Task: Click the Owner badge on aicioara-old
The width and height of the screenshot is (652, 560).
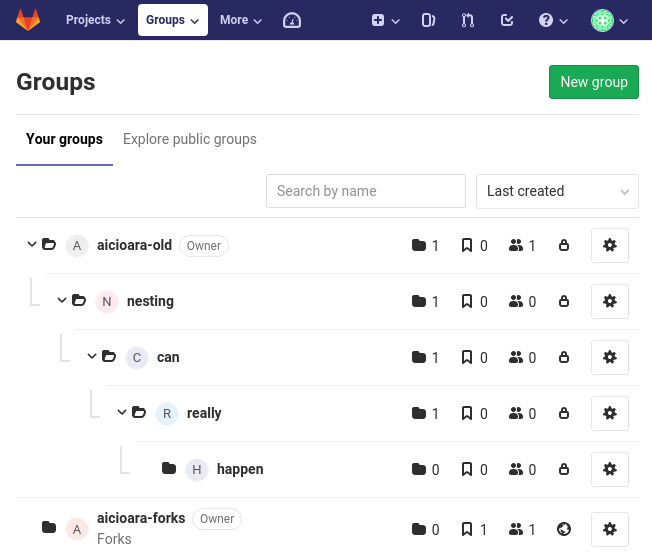Action: click(x=204, y=246)
